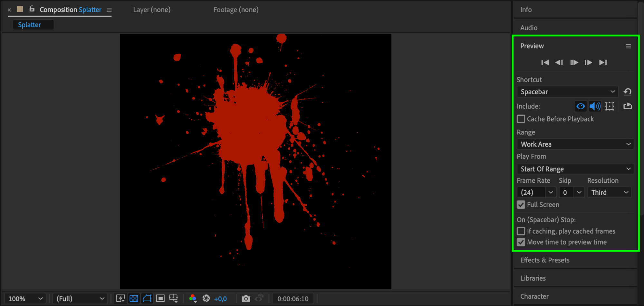Image resolution: width=644 pixels, height=306 pixels.
Task: Uncheck the Full Screen option
Action: (x=521, y=205)
